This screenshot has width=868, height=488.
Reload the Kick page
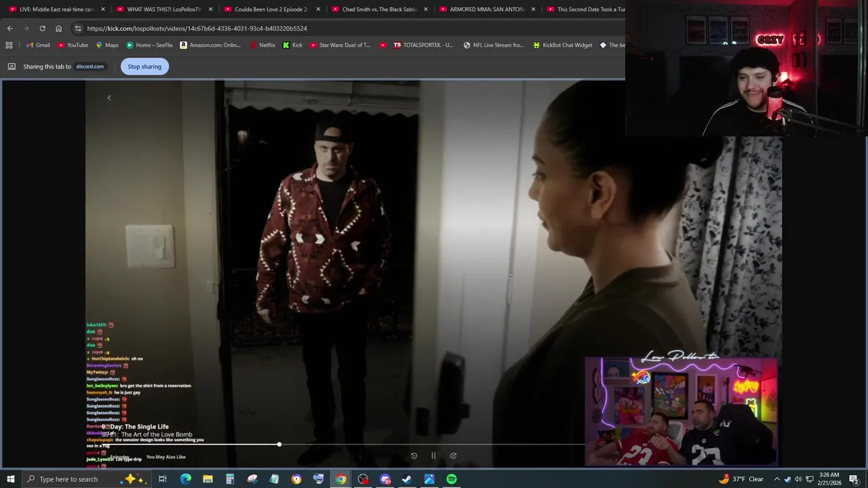pos(42,28)
